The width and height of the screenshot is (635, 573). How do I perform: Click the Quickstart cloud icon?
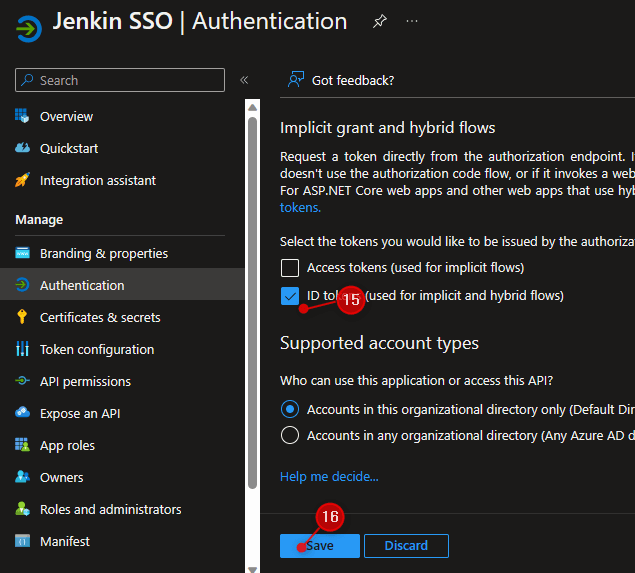click(22, 148)
